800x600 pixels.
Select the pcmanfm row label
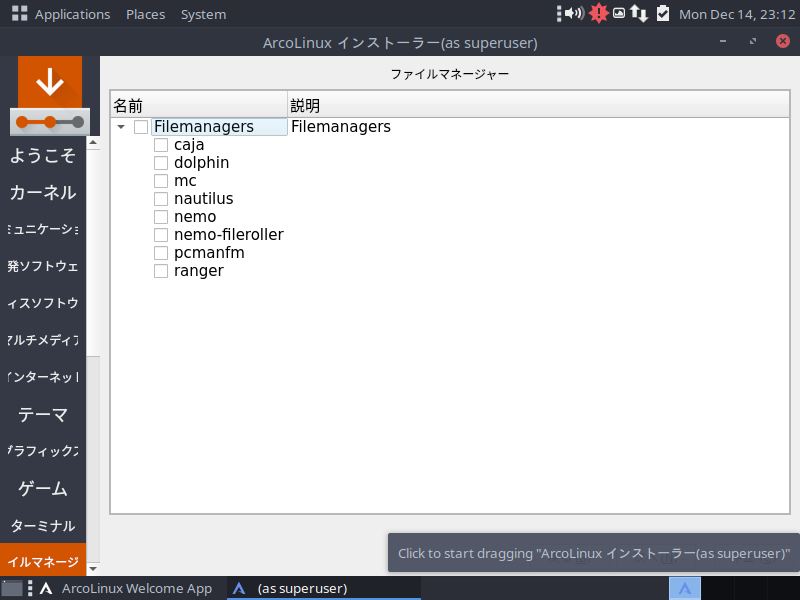tap(209, 253)
